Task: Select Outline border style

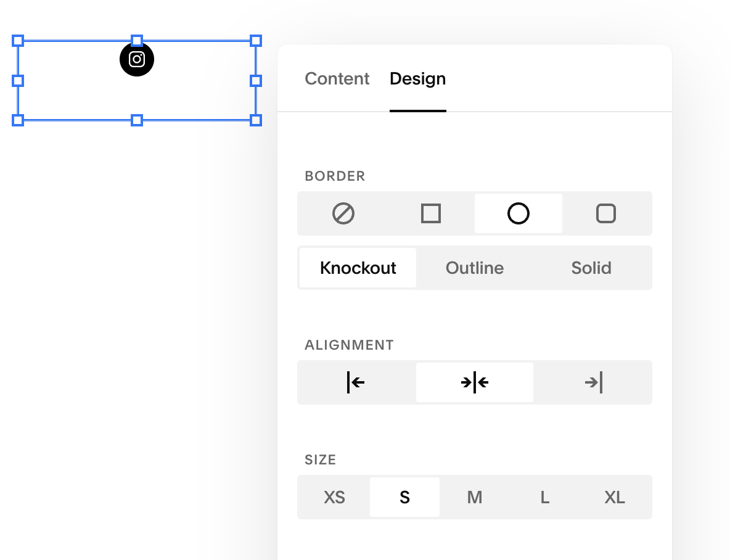Action: point(474,268)
